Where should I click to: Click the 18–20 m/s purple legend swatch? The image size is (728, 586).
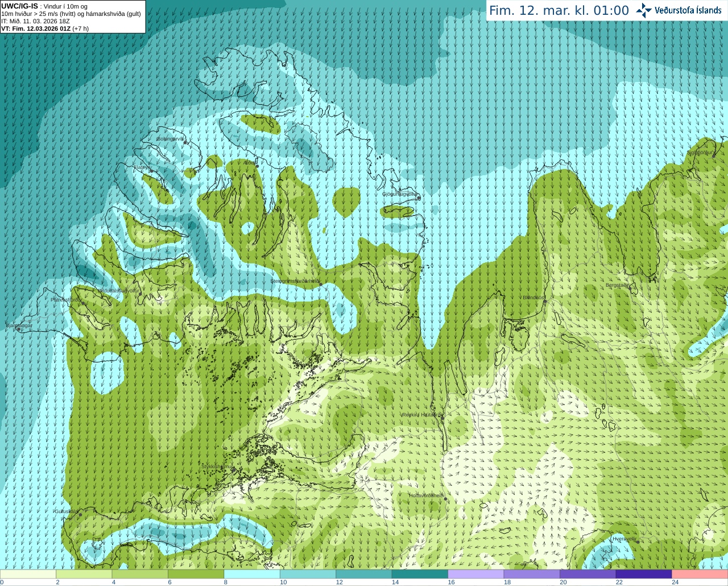[x=532, y=574]
